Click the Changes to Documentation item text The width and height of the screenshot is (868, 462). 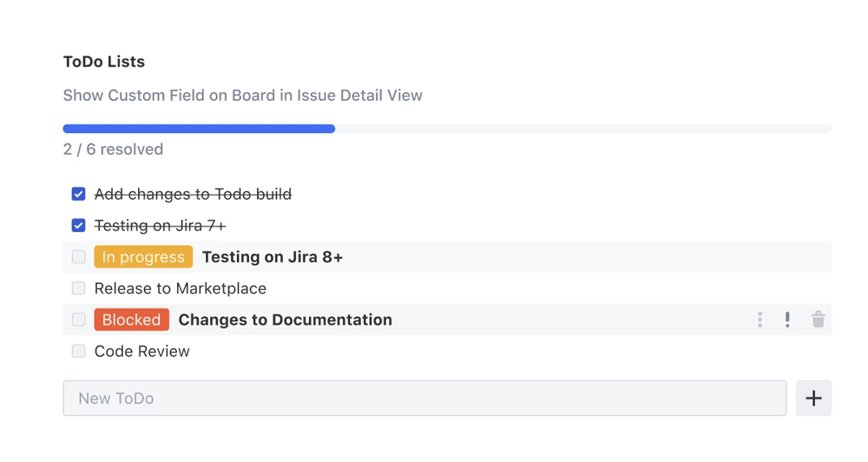click(285, 320)
